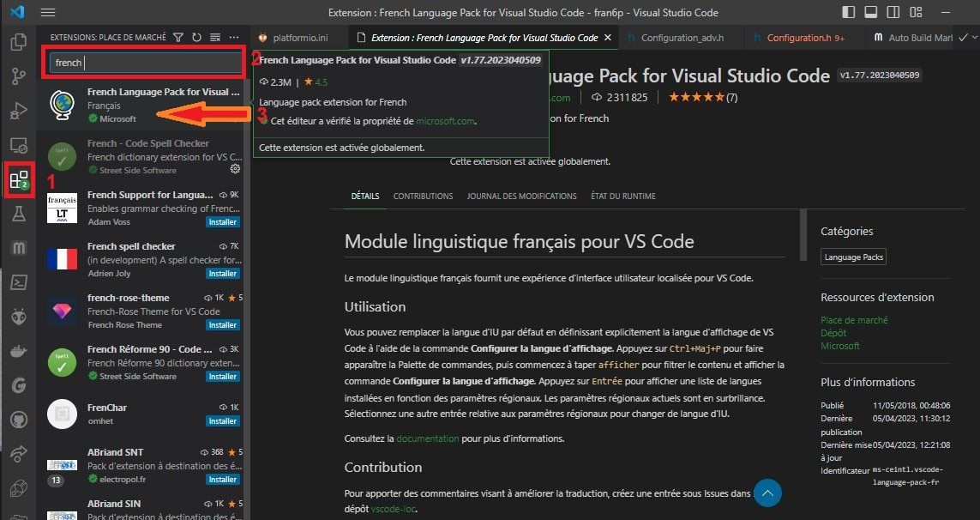Image resolution: width=980 pixels, height=520 pixels.
Task: Open the Remote Explorer view
Action: [x=19, y=146]
